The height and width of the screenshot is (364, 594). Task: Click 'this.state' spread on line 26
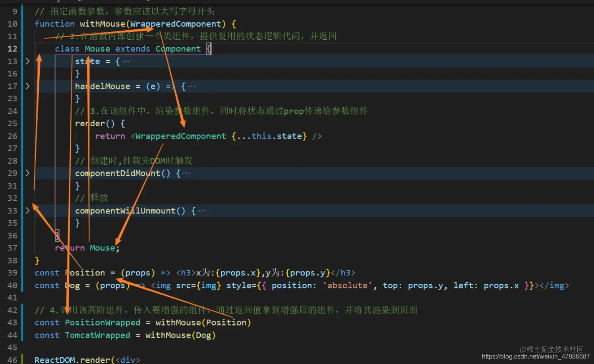point(277,136)
